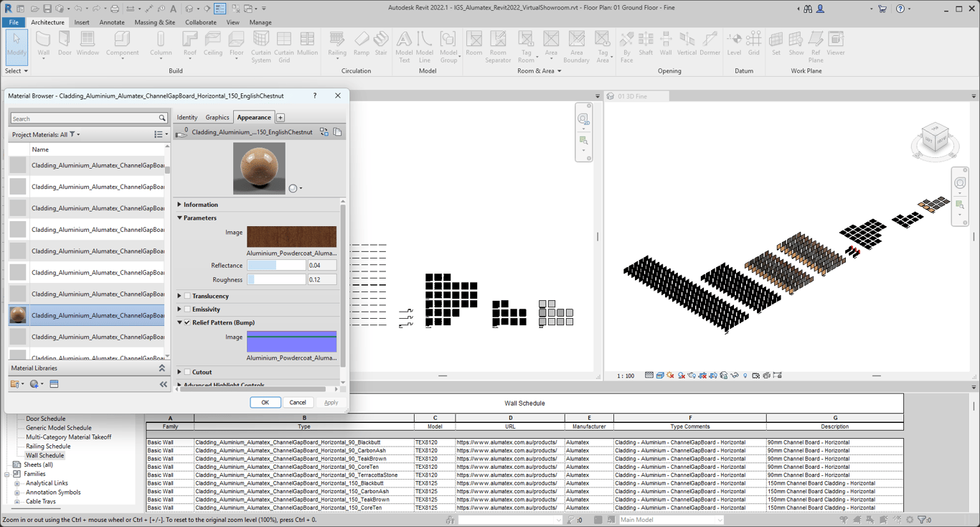The height and width of the screenshot is (527, 980).
Task: Click the Room Separator tool
Action: pos(498,45)
